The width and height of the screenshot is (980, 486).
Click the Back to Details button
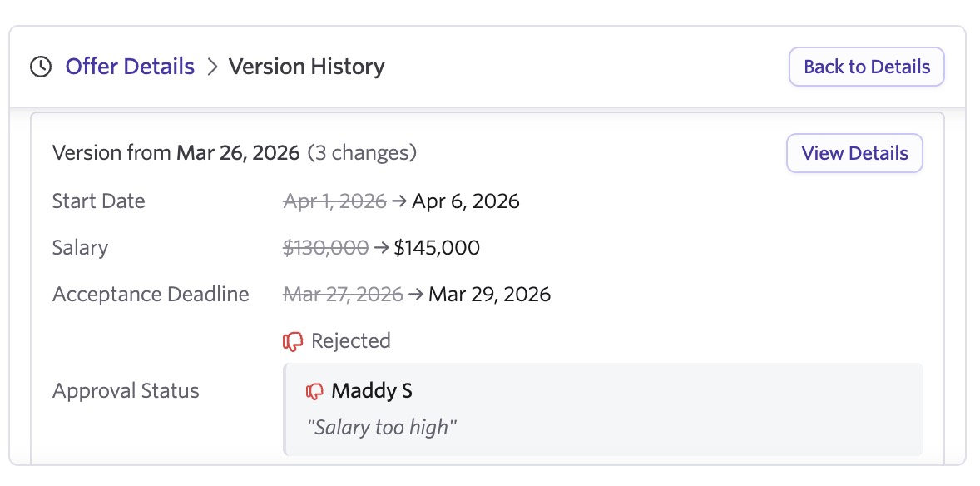point(866,67)
